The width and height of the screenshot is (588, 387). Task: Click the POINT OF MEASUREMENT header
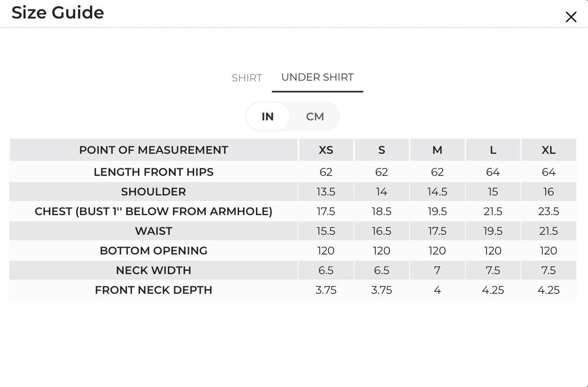pos(153,150)
